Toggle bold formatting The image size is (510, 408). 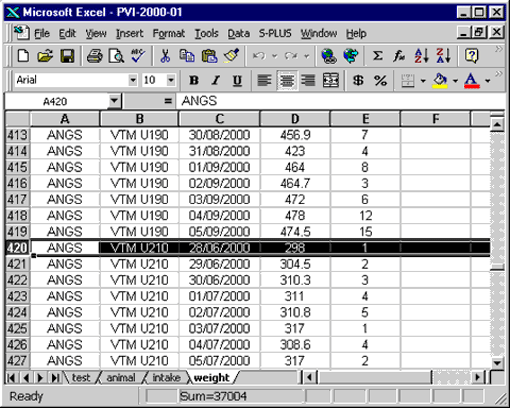pyautogui.click(x=194, y=80)
